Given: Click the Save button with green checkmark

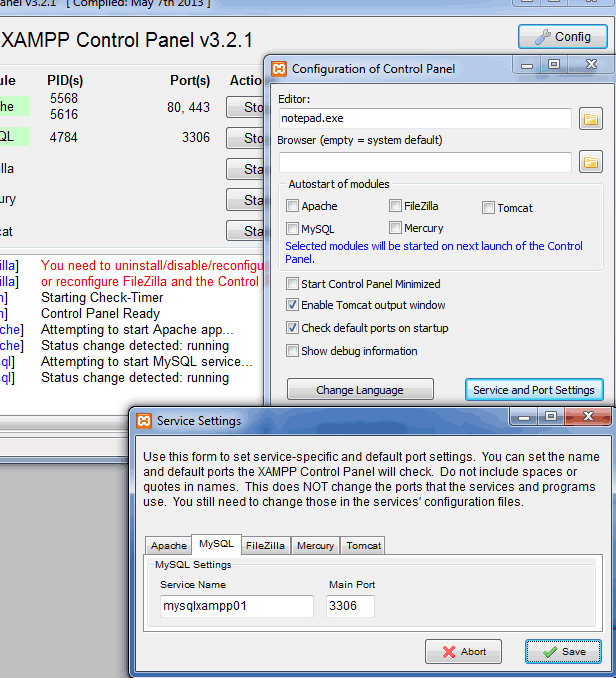Looking at the screenshot, I should tap(563, 652).
